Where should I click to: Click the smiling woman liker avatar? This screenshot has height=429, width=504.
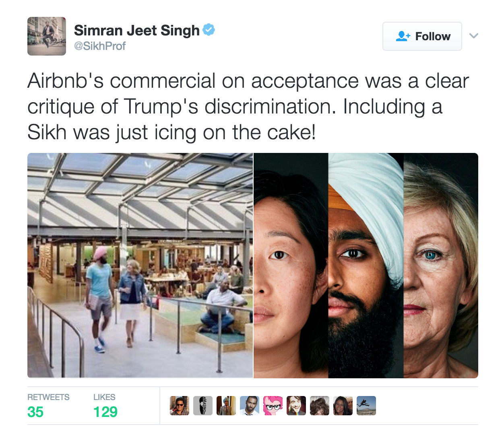[343, 406]
